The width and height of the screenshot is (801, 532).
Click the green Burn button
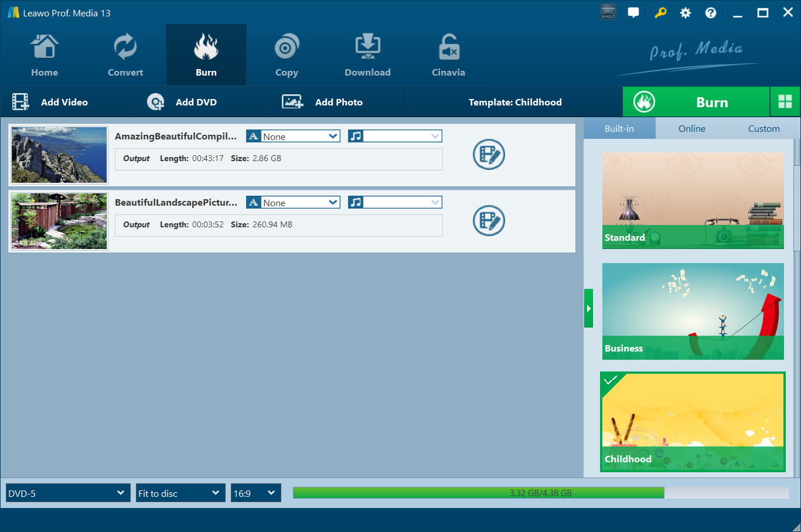tap(696, 102)
